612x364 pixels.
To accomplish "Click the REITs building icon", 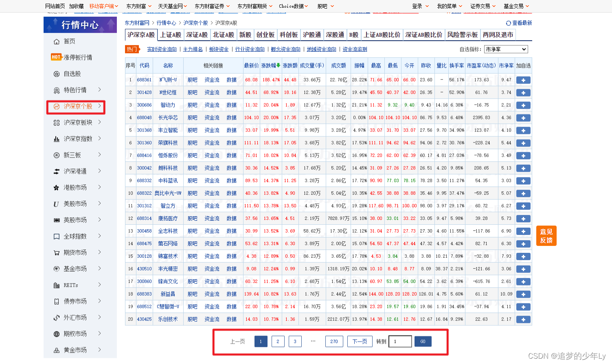I will [x=57, y=285].
